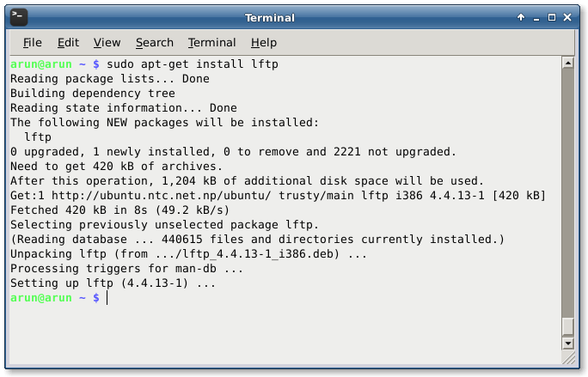Click the "Terminal" title bar text
This screenshot has width=588, height=377.
click(269, 17)
